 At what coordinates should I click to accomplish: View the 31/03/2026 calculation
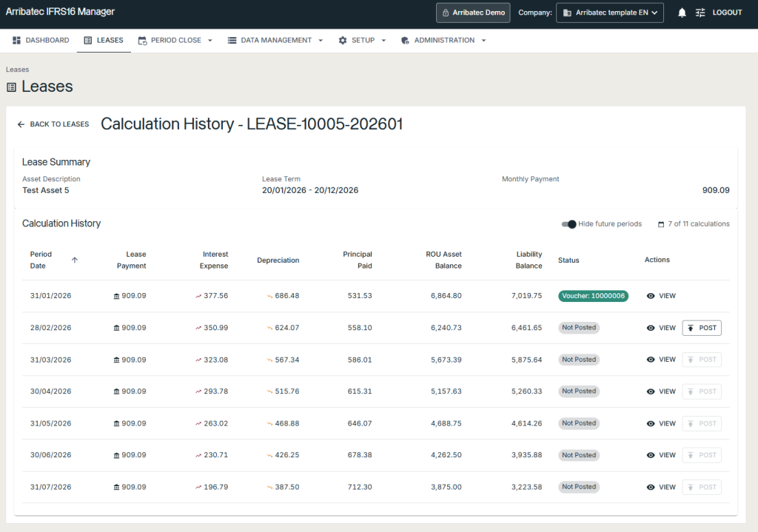pyautogui.click(x=661, y=360)
